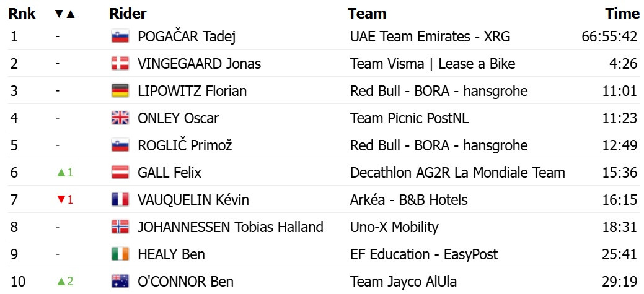Open Decathlon AG2R La Mondiale Team link
This screenshot has width=644, height=294.
pos(457,173)
